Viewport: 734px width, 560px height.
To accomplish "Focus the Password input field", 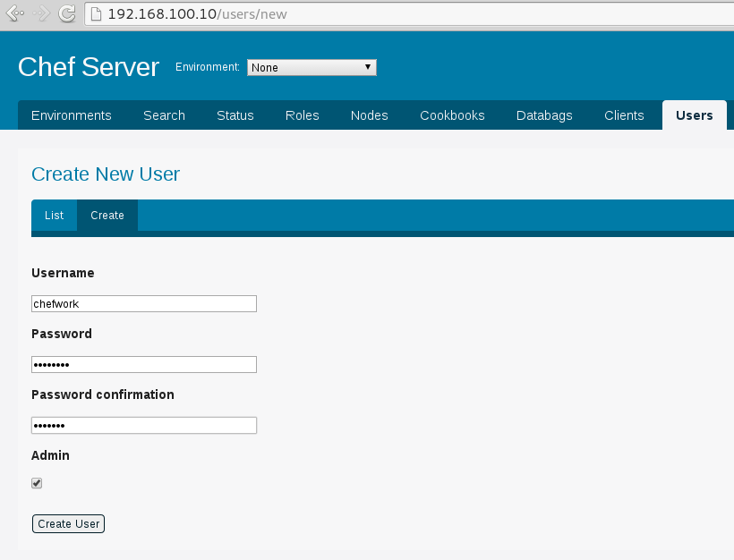I will 144,364.
